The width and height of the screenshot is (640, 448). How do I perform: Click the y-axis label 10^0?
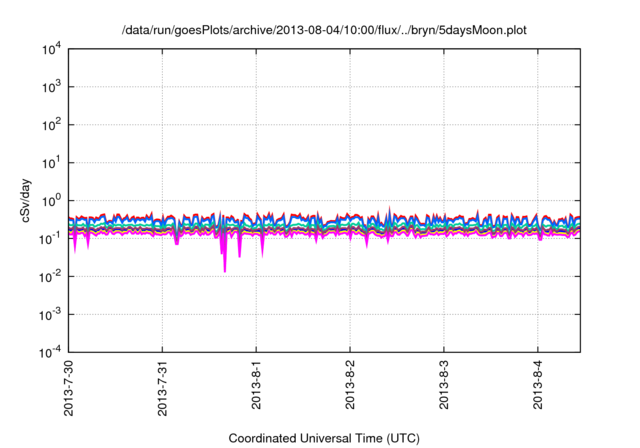pyautogui.click(x=51, y=201)
